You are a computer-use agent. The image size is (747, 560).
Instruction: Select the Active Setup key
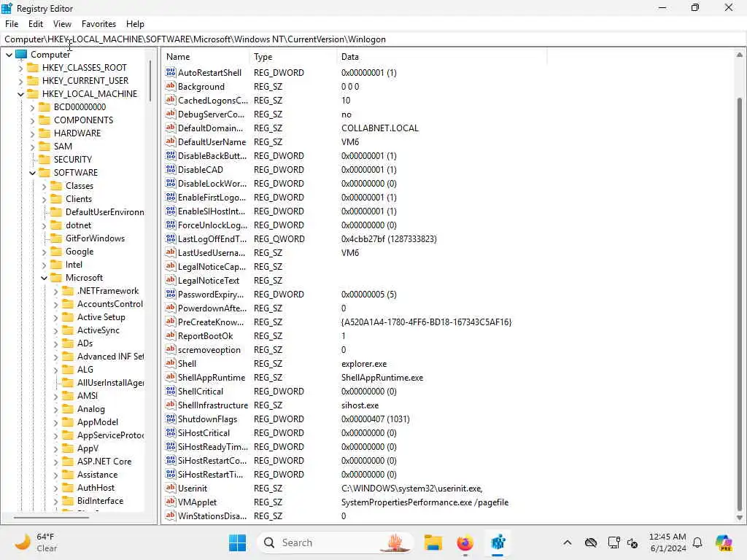click(101, 317)
